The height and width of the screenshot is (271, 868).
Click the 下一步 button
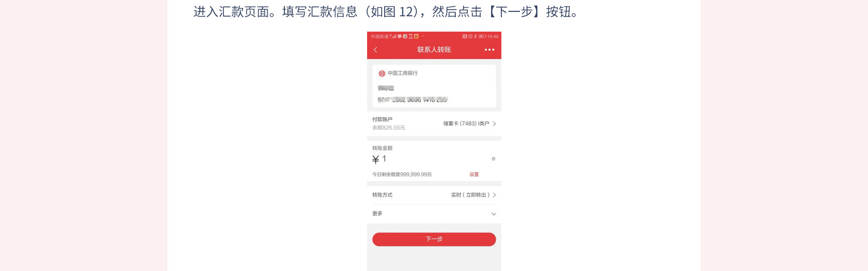[x=434, y=239]
